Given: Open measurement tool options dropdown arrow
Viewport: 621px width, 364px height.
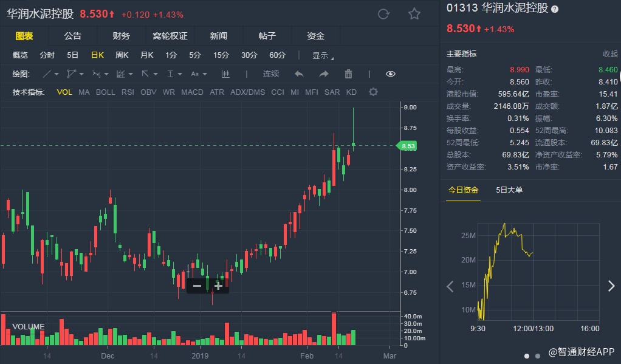Looking at the screenshot, I should (180, 75).
